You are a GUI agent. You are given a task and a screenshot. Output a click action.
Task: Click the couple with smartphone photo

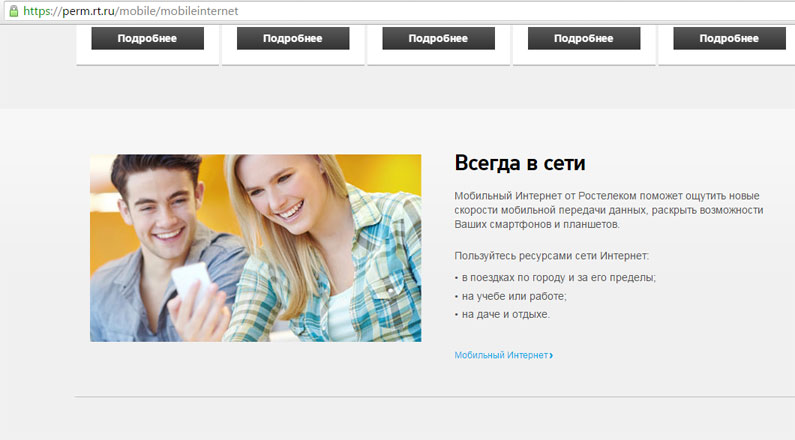point(255,248)
